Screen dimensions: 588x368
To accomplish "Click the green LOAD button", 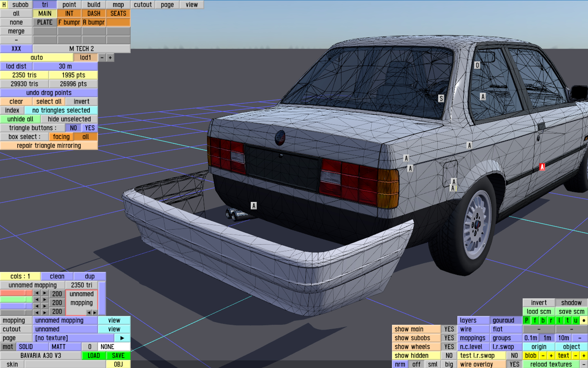I will tap(94, 356).
